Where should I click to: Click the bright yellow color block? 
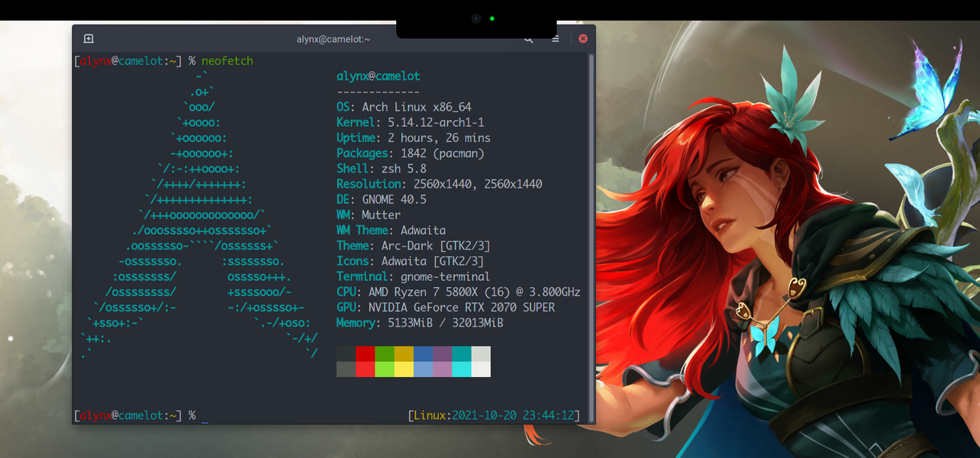click(x=404, y=369)
